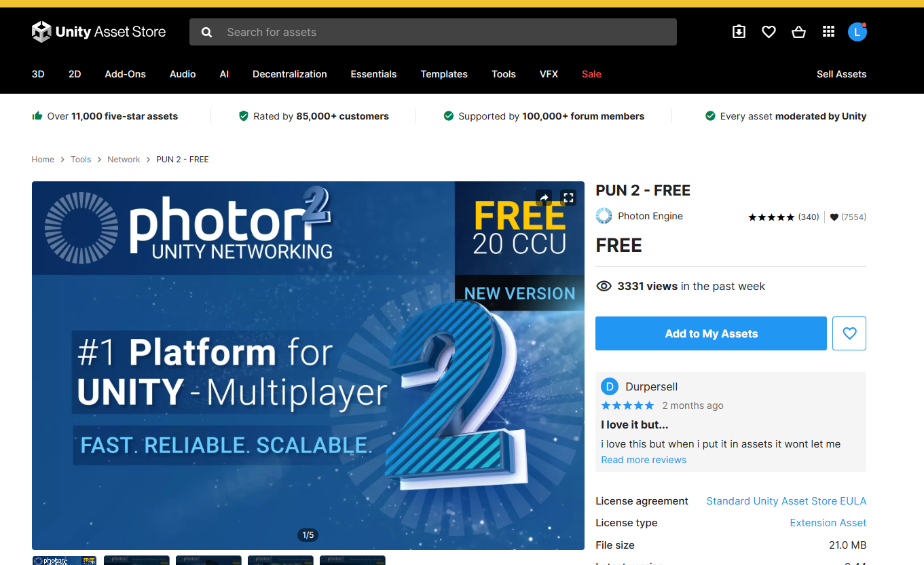Click the main Photon product image
924x565 pixels.
(x=308, y=365)
